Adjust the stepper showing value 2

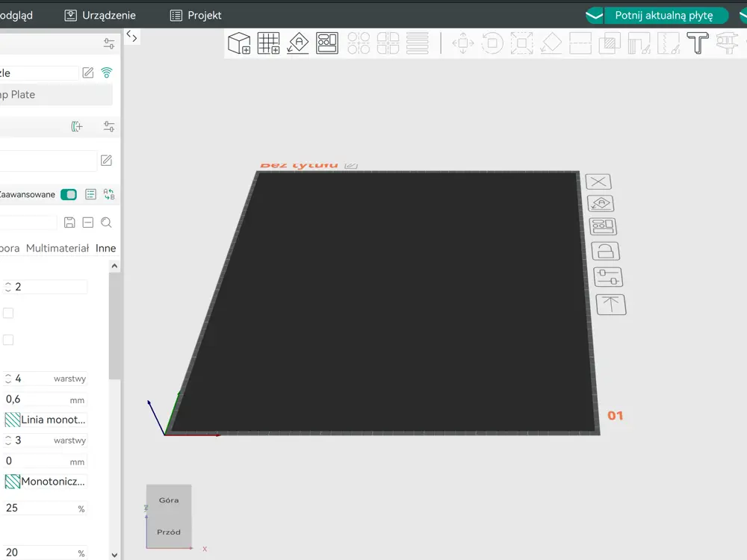[8, 287]
